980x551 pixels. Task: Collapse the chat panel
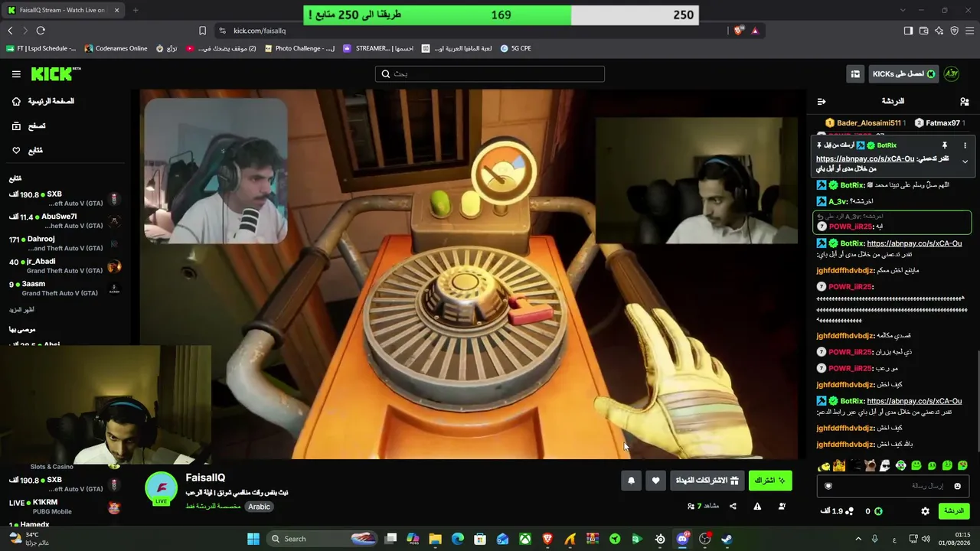pyautogui.click(x=822, y=101)
